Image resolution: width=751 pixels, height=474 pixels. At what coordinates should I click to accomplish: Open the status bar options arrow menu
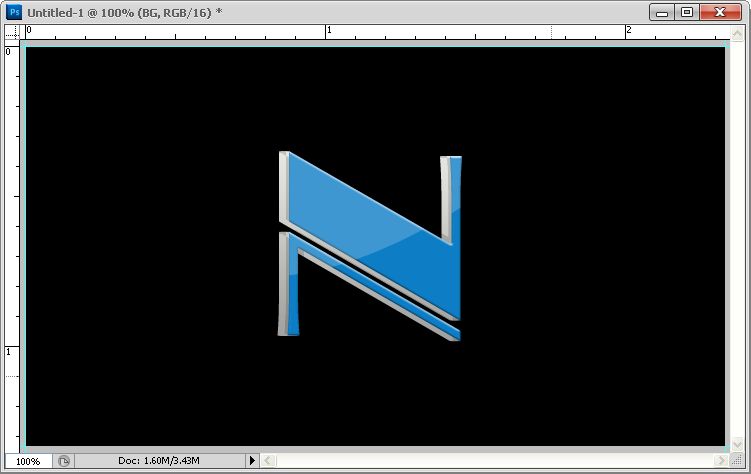point(252,461)
